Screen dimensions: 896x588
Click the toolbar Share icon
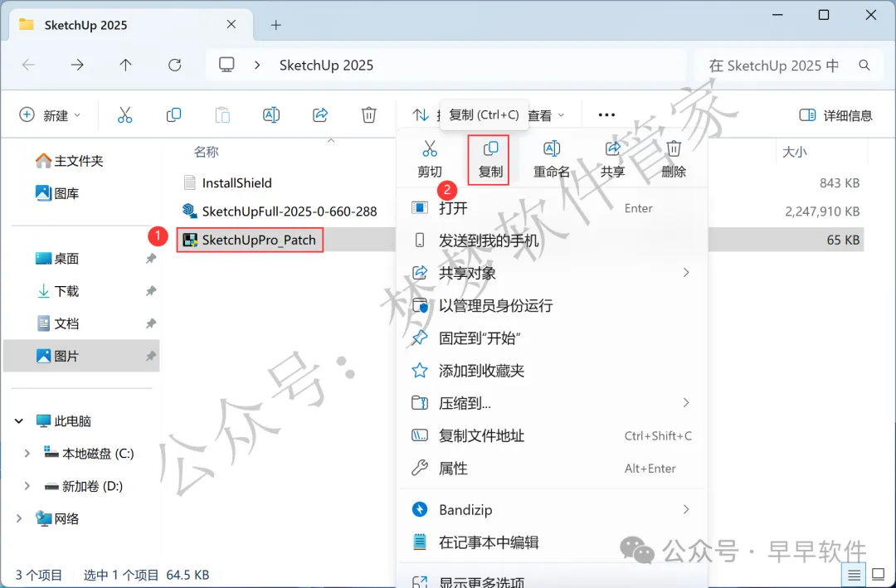point(320,114)
